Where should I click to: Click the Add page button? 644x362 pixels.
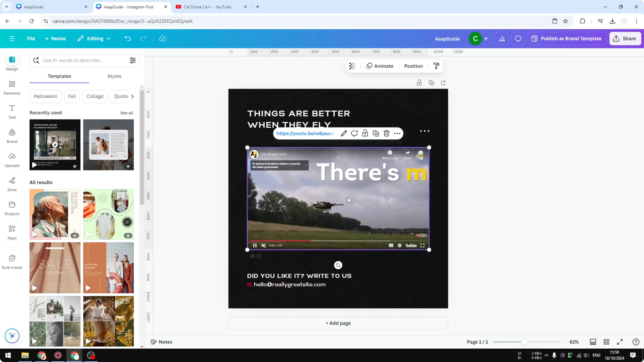click(x=338, y=323)
